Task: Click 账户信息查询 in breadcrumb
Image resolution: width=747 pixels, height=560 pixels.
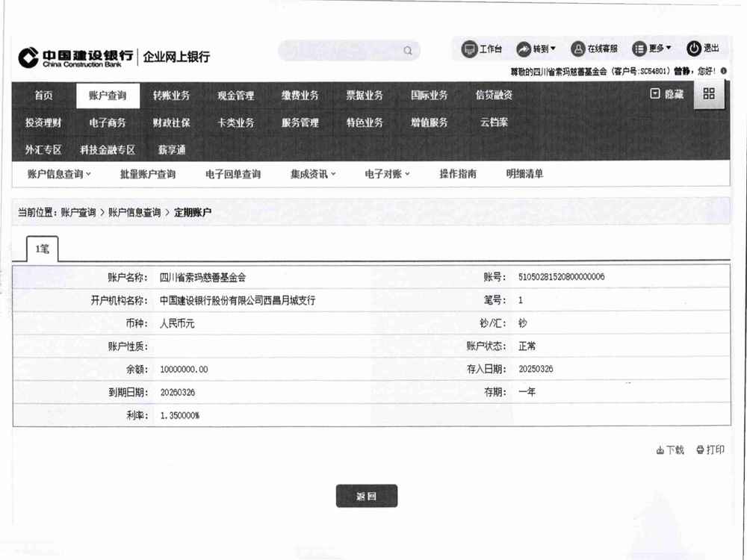Action: [134, 212]
